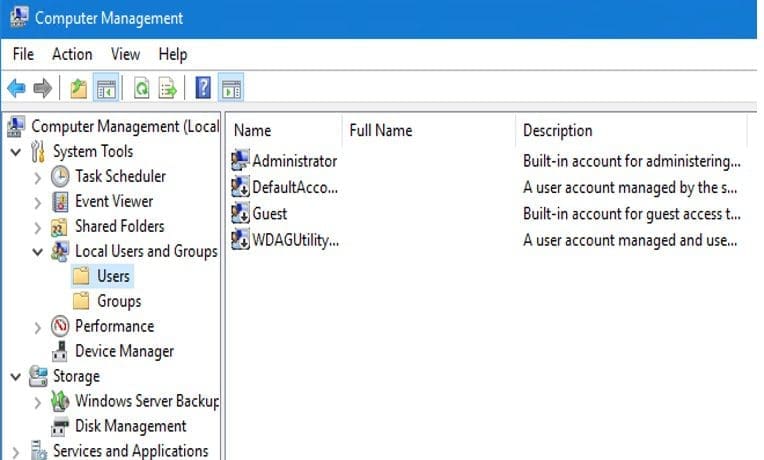Expand the Task Scheduler node
This screenshot has height=460, width=764.
tap(38, 177)
